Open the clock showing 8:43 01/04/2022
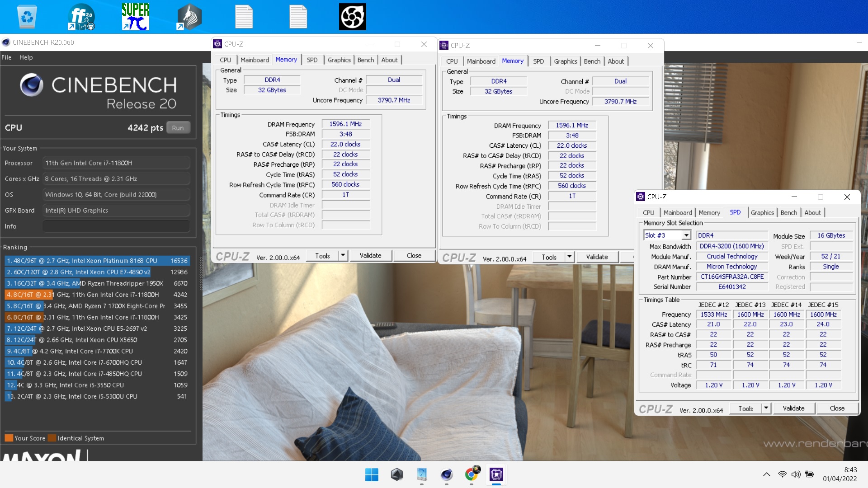868x488 pixels. (x=840, y=474)
